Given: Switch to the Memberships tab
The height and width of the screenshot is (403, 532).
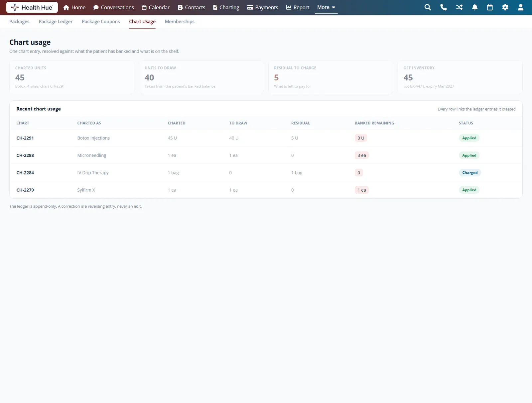Looking at the screenshot, I should [x=180, y=22].
